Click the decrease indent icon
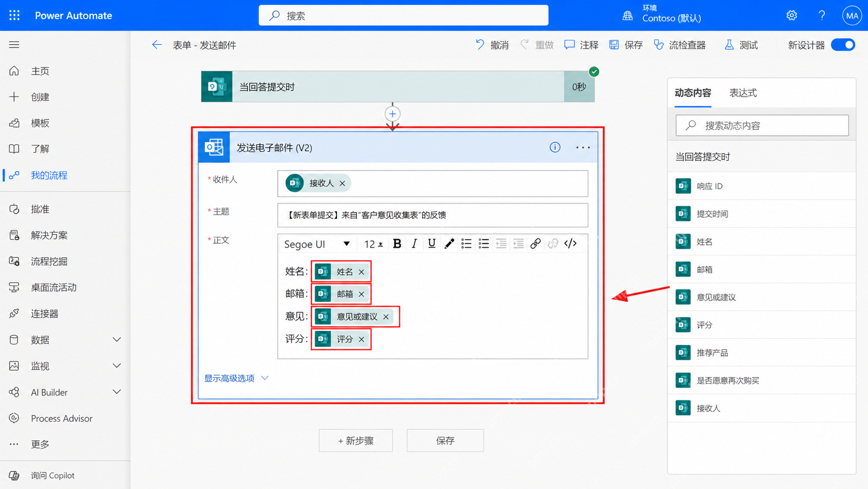This screenshot has height=489, width=868. 501,244
